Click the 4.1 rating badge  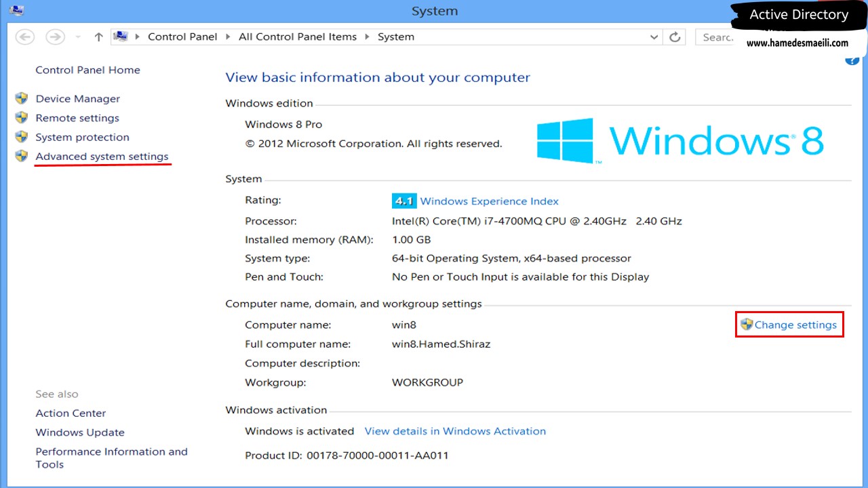404,201
